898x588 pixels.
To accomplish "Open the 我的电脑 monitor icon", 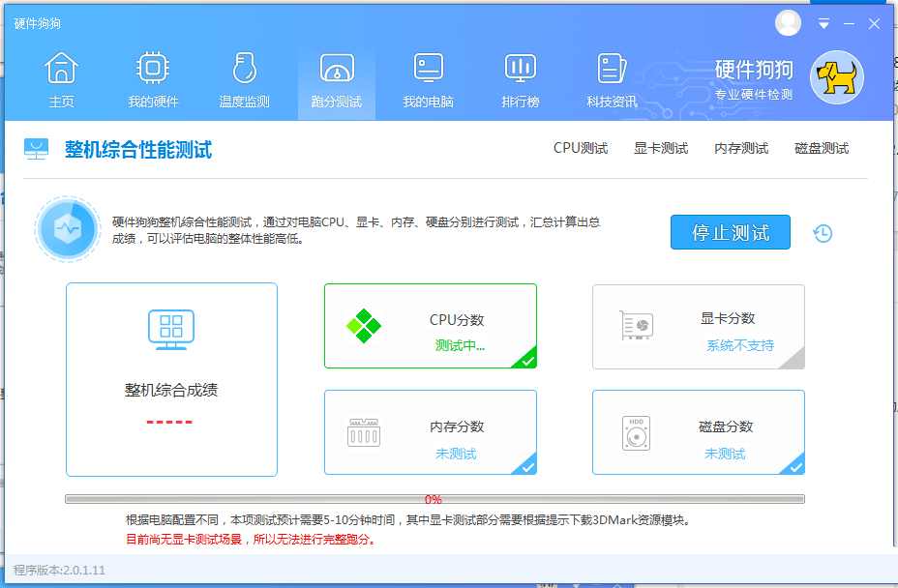I will [429, 68].
